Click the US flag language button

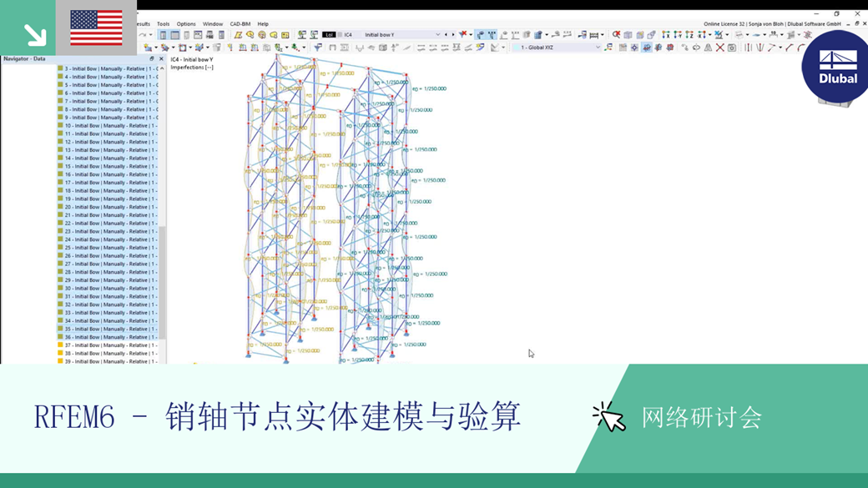(96, 28)
